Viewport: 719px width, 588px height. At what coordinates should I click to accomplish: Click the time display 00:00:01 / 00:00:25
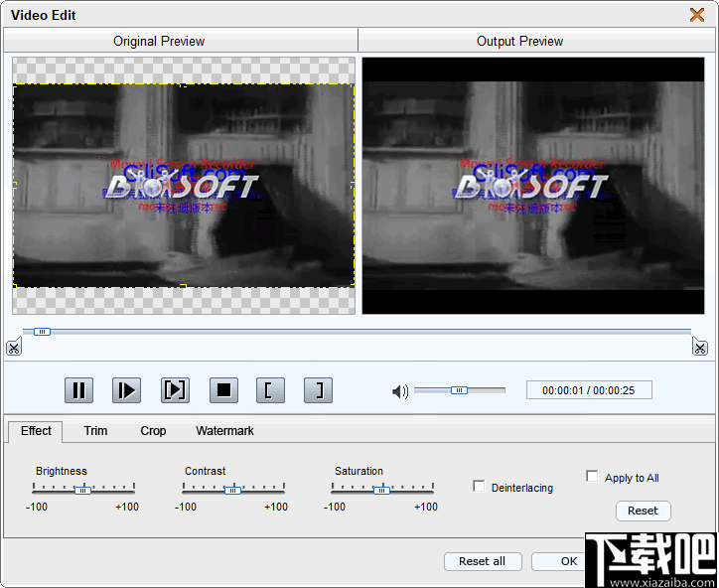coord(589,390)
